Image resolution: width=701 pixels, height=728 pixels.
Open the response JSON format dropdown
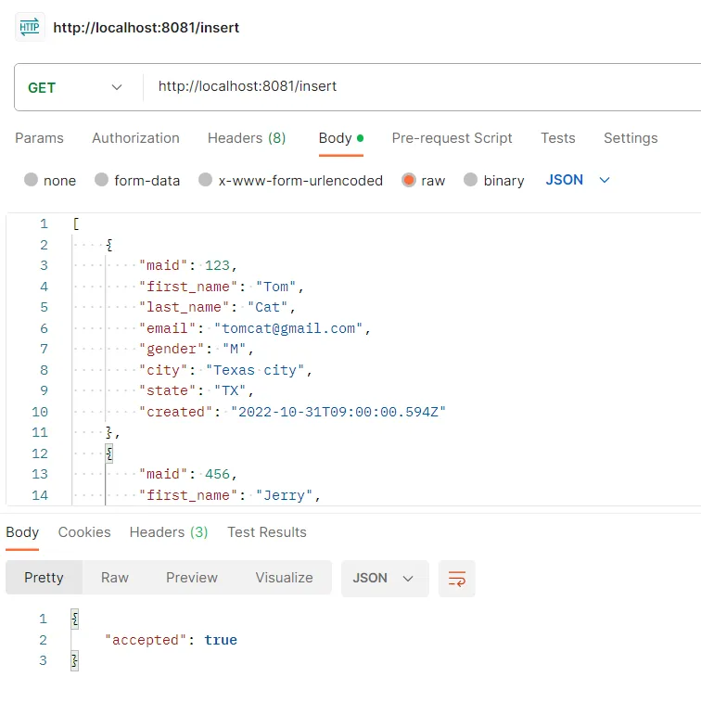point(385,579)
